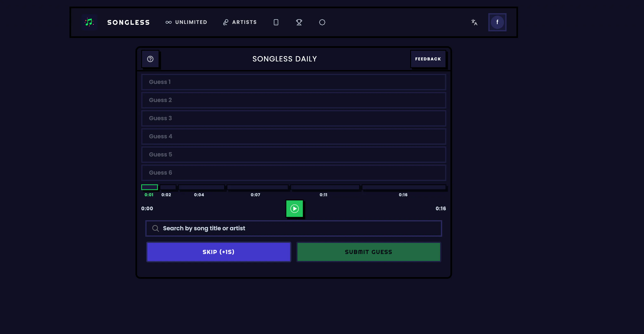Open the user profile avatar 'f'

tap(497, 22)
